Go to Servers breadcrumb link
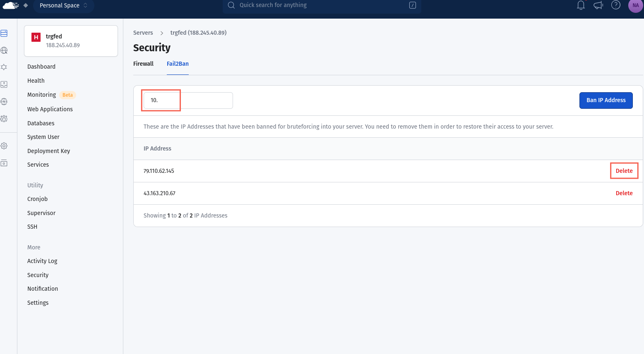Image resolution: width=644 pixels, height=354 pixels. pos(143,33)
